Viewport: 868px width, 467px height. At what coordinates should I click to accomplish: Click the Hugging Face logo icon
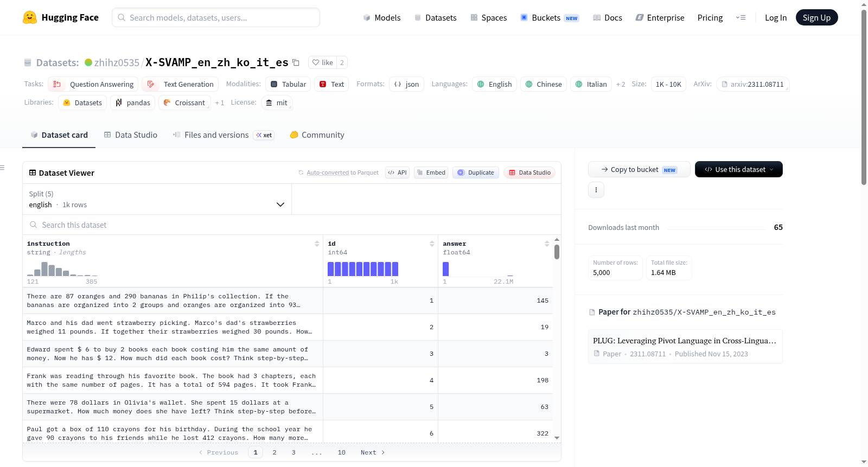point(30,17)
